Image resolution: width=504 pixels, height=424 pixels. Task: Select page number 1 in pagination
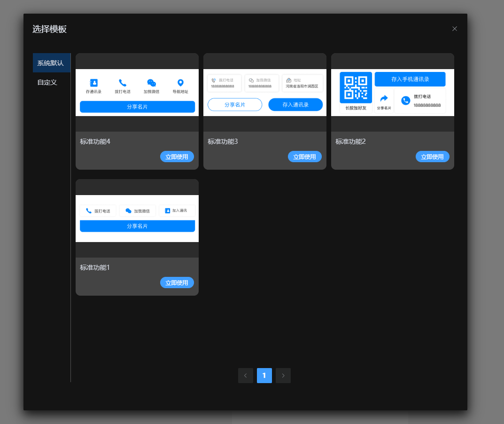264,376
